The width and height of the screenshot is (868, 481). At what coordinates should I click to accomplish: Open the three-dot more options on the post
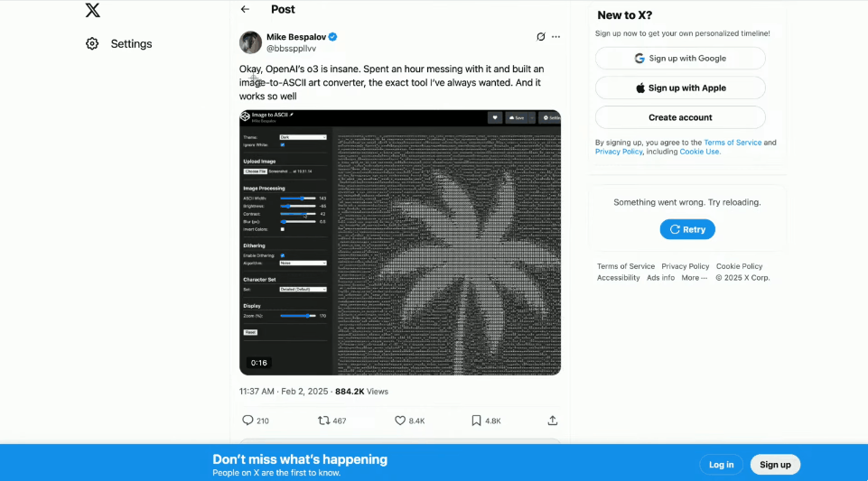[556, 37]
